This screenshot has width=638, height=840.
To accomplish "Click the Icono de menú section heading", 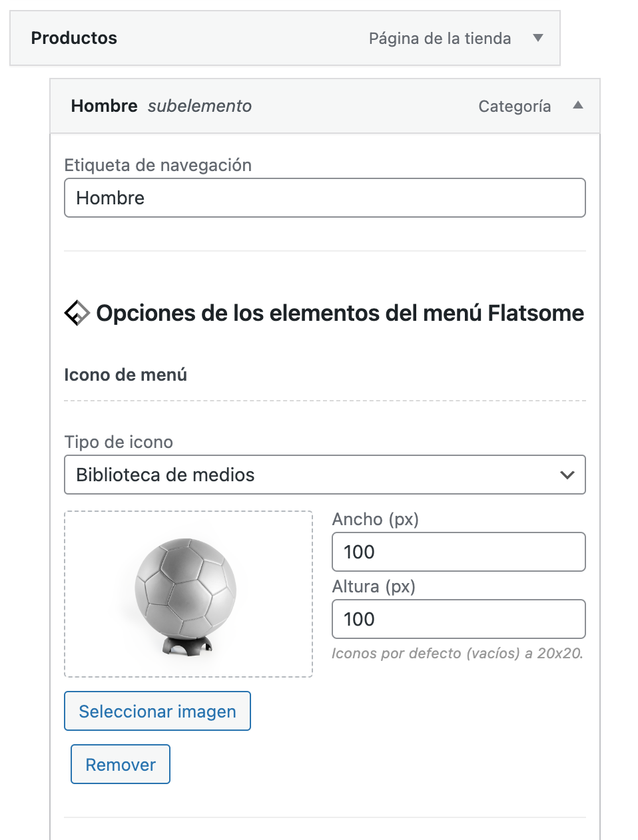I will pos(125,375).
